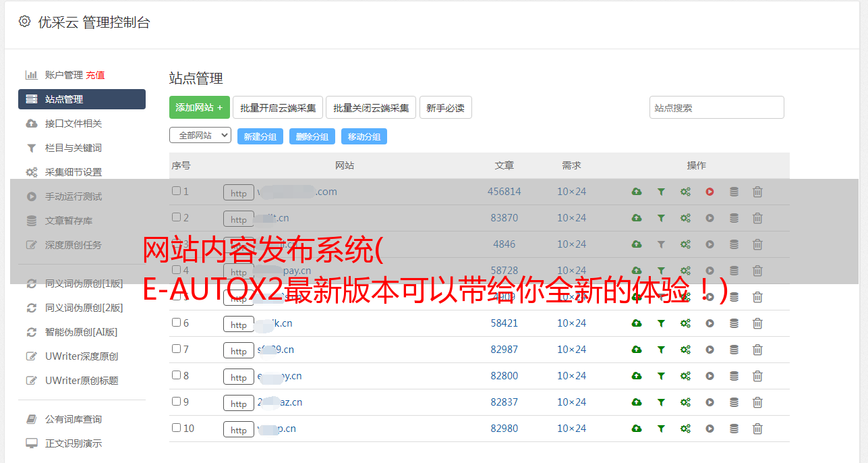The image size is (868, 463).
Task: Open the 全部网站 group dropdown
Action: point(200,136)
